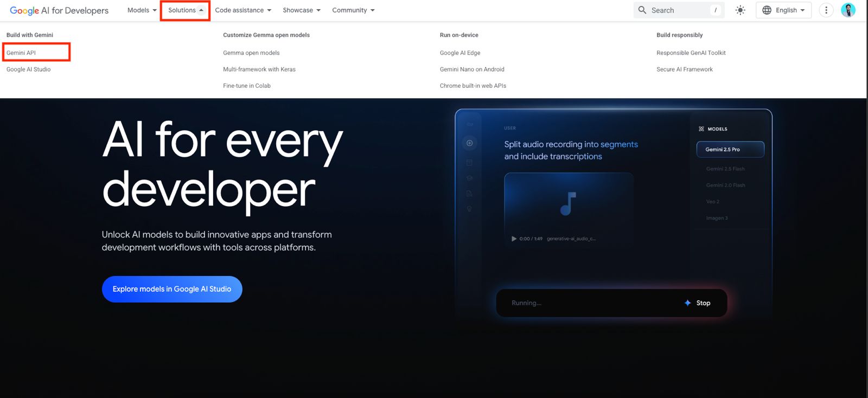
Task: Open Responsible GenAI Toolkit link
Action: (x=691, y=53)
